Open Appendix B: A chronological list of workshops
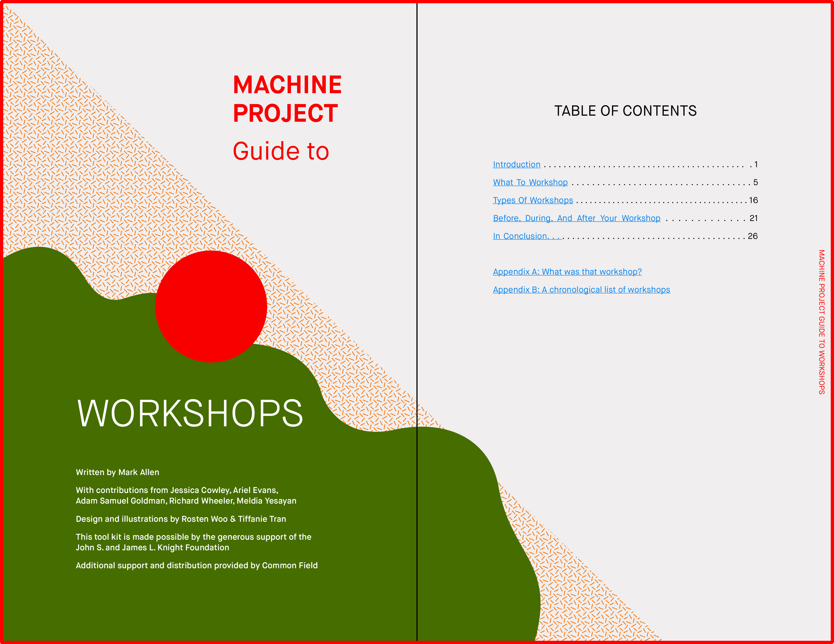The width and height of the screenshot is (834, 644). coord(581,290)
